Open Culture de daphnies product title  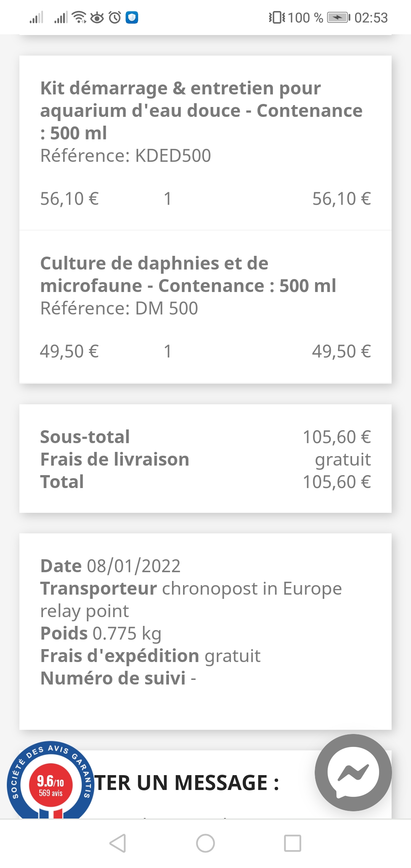[x=188, y=274]
